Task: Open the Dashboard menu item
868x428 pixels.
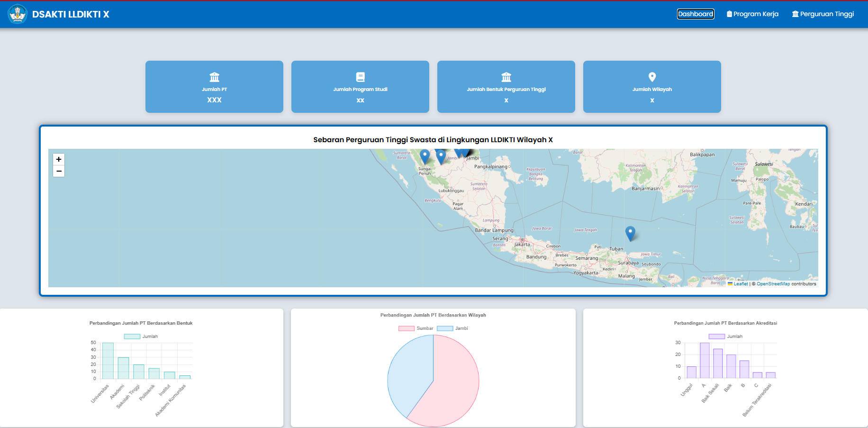Action: pos(695,14)
